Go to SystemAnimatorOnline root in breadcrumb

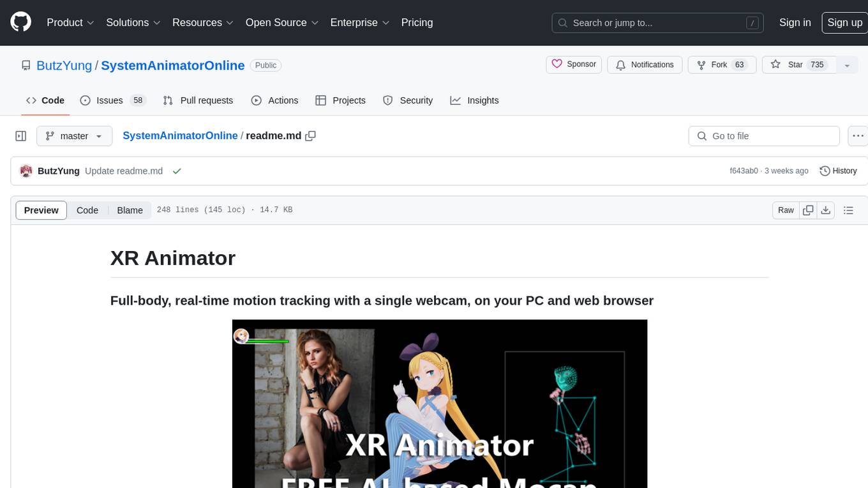(180, 136)
